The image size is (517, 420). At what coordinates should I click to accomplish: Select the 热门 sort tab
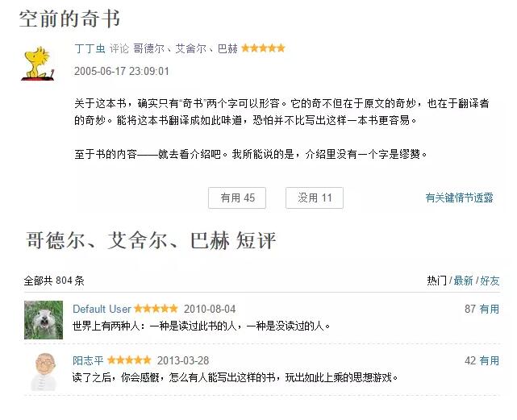click(x=436, y=281)
